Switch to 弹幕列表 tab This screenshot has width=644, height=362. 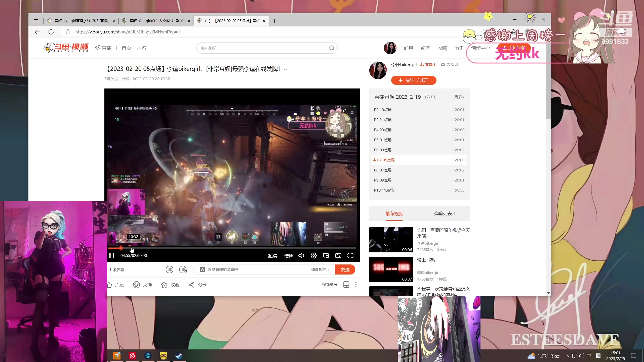click(x=444, y=214)
